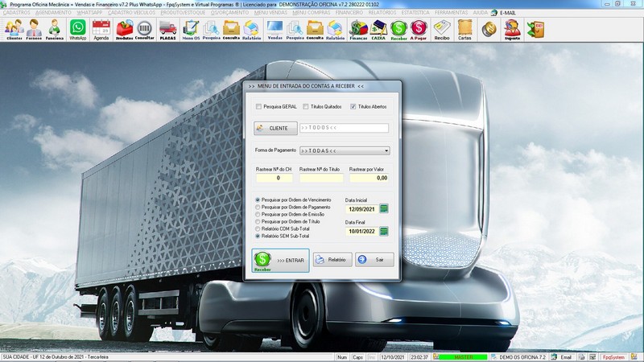This screenshot has width=644, height=362.
Task: Click DEMO OS OFICINA 7.2 in status bar
Action: pos(522,357)
